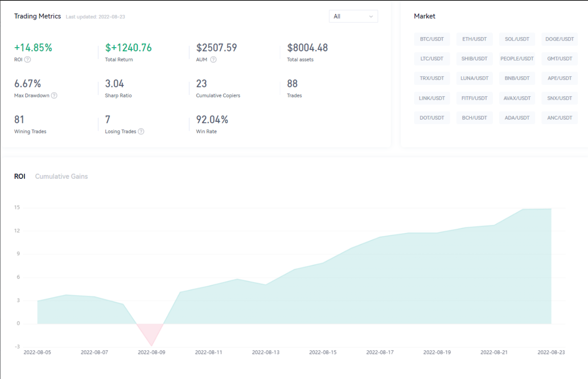The width and height of the screenshot is (588, 379).
Task: Click the help icon next to ROI
Action: click(x=27, y=60)
